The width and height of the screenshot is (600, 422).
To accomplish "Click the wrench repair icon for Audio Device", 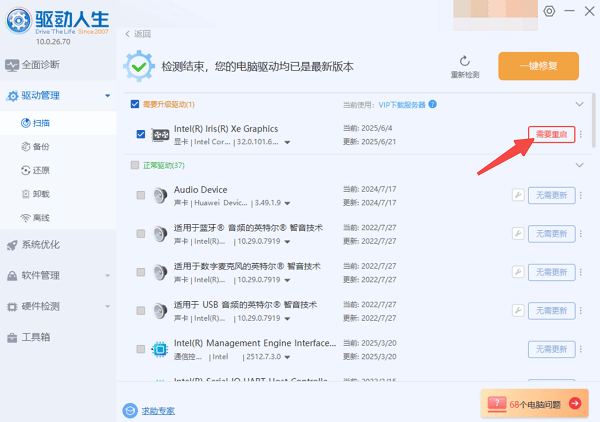I will [x=518, y=195].
